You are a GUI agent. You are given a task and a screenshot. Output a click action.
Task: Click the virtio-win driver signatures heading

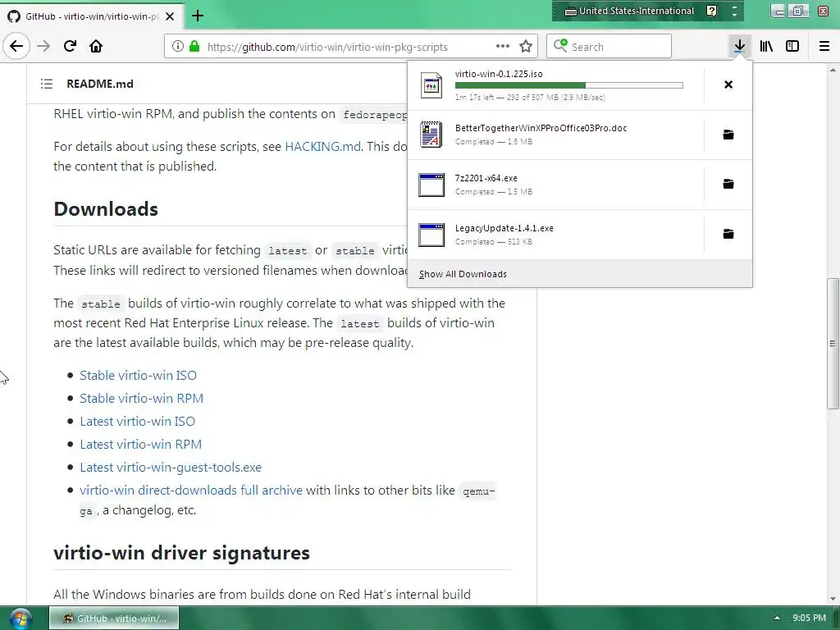[x=181, y=553]
